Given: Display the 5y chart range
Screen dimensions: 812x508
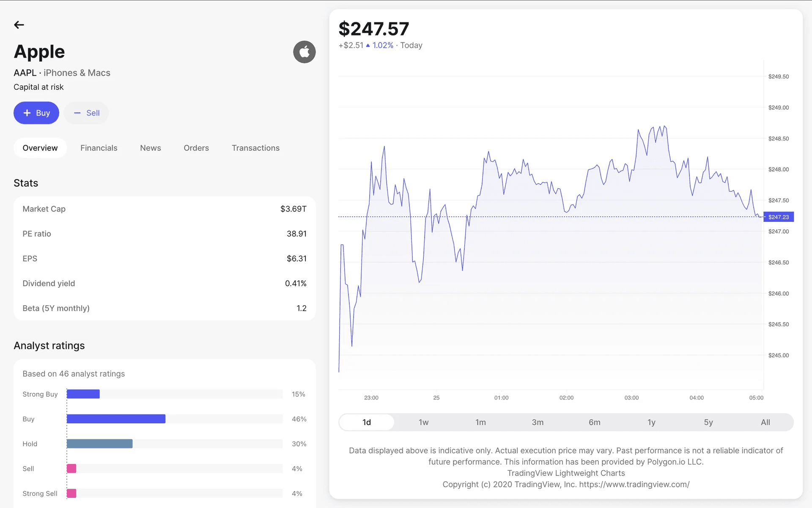Looking at the screenshot, I should [708, 422].
